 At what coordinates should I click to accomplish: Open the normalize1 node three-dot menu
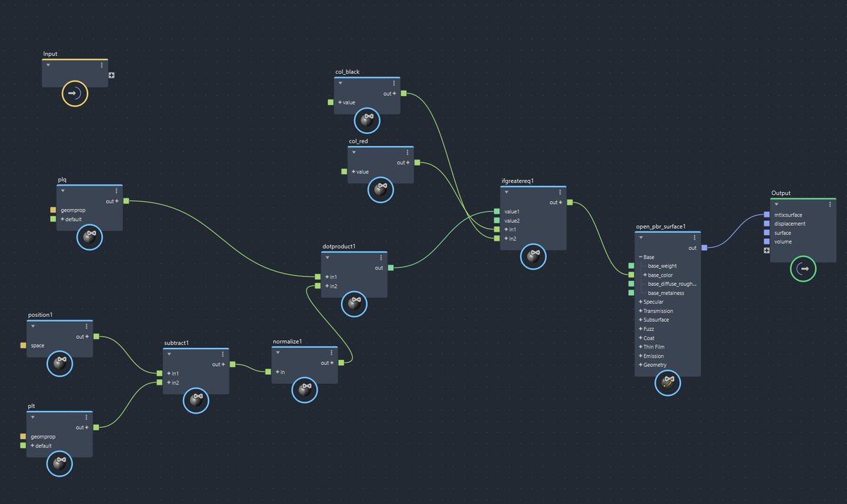coord(332,353)
